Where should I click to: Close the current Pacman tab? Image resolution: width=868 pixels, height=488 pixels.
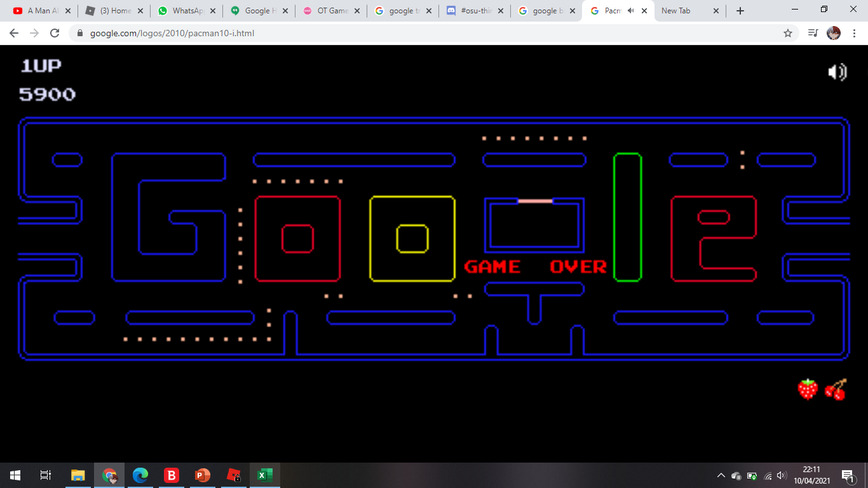(644, 11)
